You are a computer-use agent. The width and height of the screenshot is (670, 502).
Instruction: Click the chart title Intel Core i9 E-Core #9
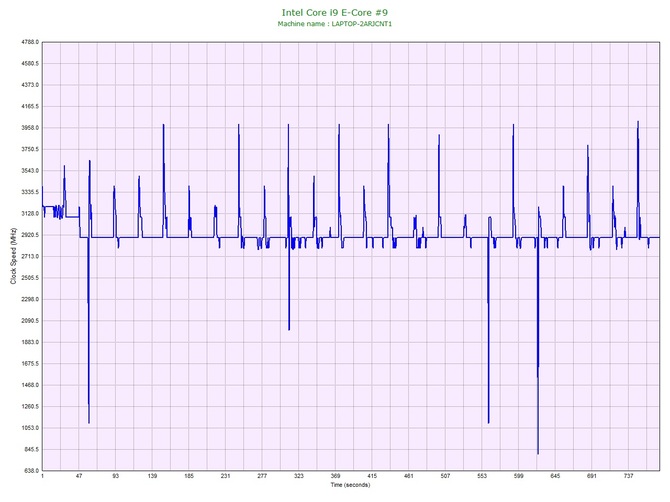335,13
